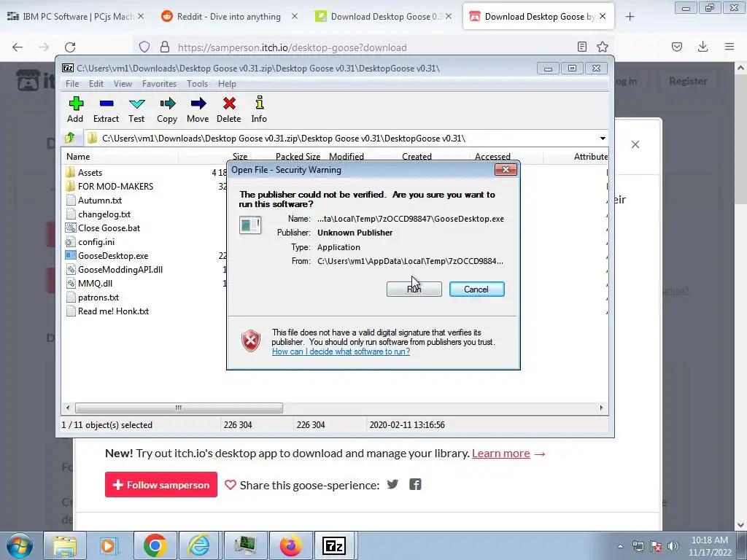
Task: Open the Windows Start button
Action: (20, 545)
